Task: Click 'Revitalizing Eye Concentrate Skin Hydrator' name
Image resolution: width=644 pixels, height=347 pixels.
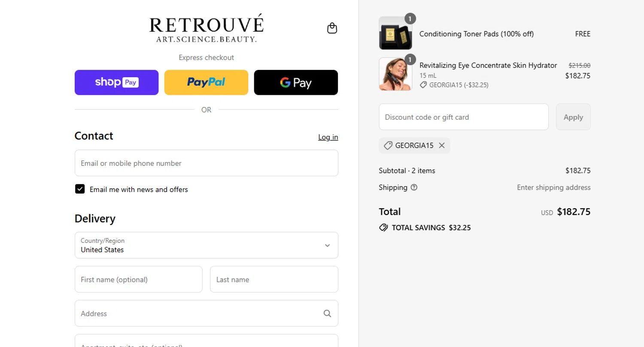Action: (x=488, y=65)
